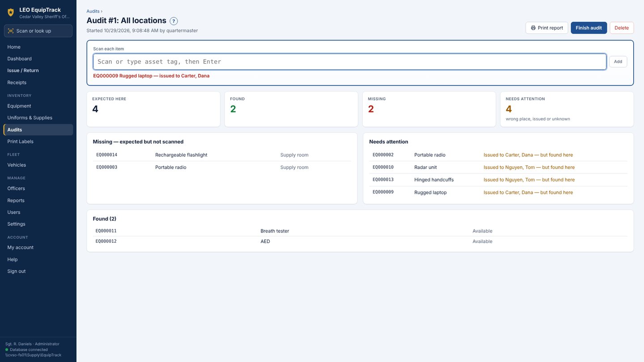644x362 pixels.
Task: Click missing item EQ000014 tag
Action: (106, 155)
